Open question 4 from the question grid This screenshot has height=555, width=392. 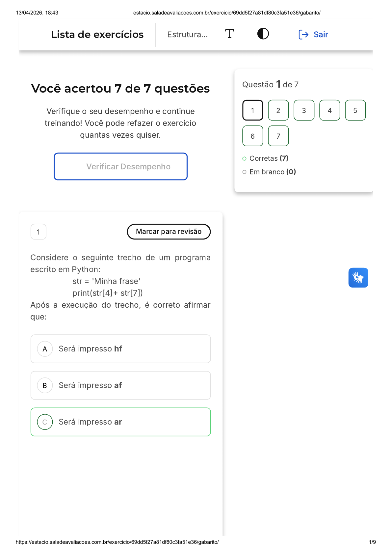point(329,110)
